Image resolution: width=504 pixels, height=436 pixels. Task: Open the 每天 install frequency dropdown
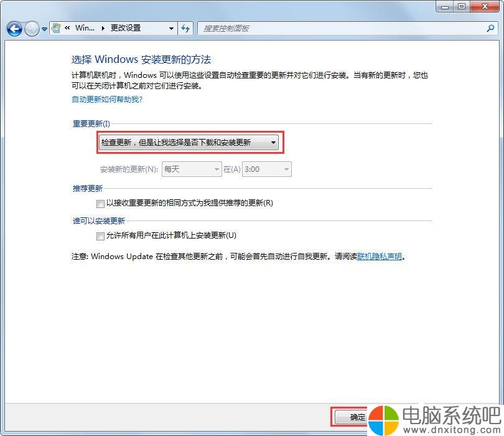pyautogui.click(x=192, y=169)
